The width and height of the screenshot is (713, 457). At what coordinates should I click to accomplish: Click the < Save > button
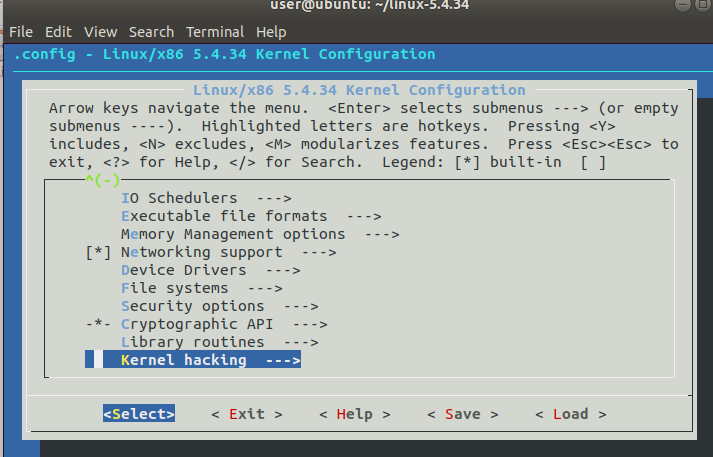[463, 414]
